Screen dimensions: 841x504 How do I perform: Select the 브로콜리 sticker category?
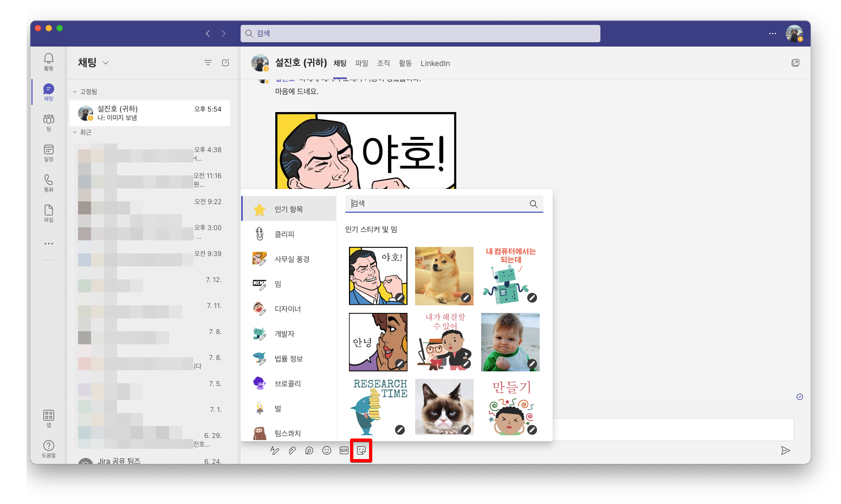point(289,383)
